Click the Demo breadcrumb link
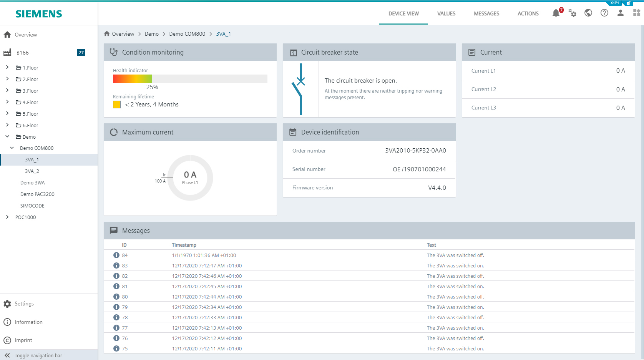Viewport: 644px width, 360px height. tap(152, 34)
